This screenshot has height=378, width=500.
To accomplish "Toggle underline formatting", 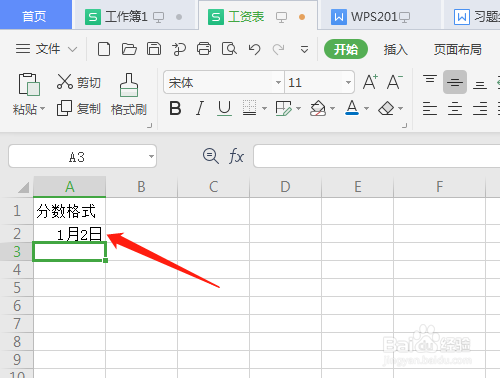I will (224, 108).
